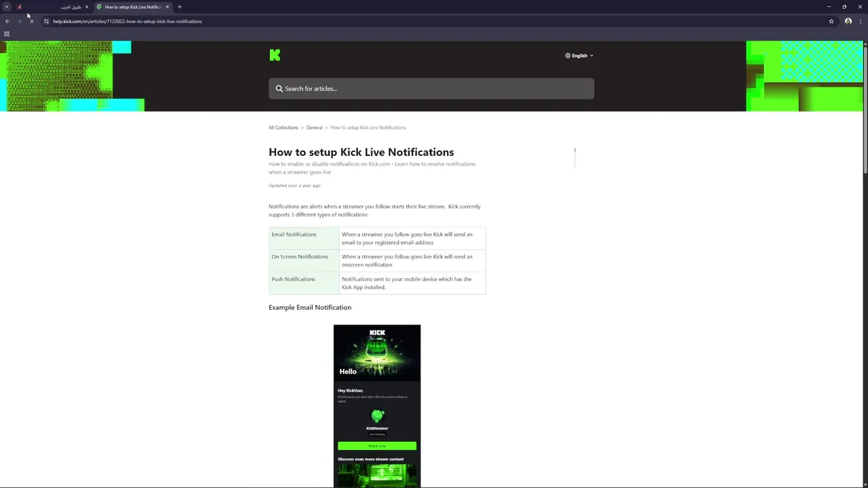Open the apps grid icon in the bookmarks bar
868x488 pixels.
7,34
